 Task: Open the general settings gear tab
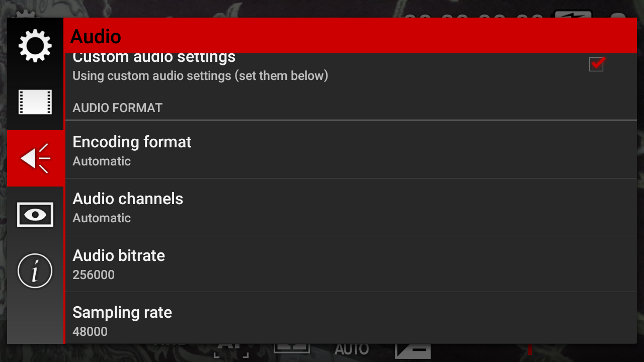click(x=35, y=46)
